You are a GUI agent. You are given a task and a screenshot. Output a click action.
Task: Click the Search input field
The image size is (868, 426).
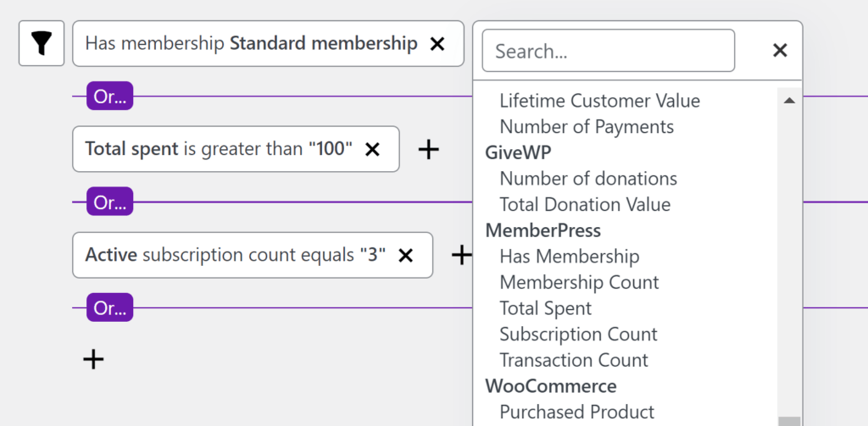609,50
